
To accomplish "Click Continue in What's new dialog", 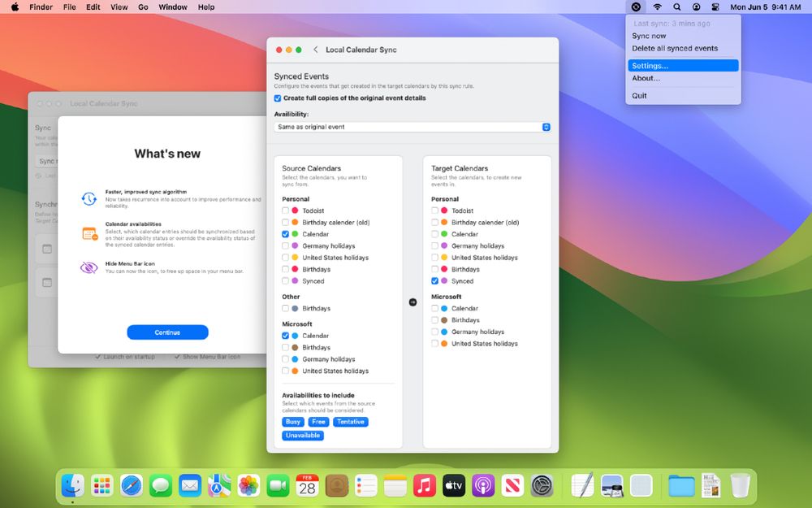I will coord(167,332).
